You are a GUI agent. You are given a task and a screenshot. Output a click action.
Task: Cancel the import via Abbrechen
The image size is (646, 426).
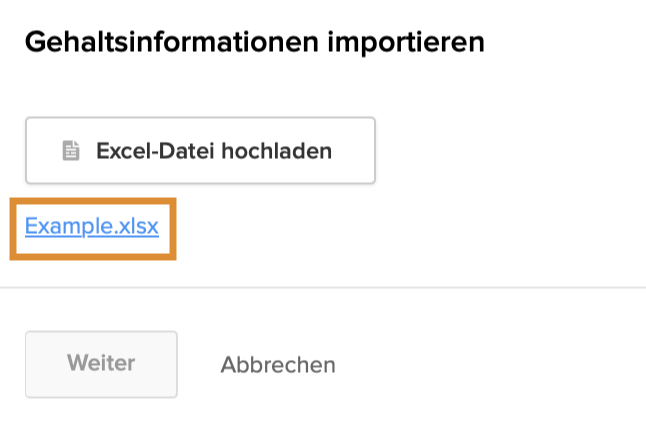point(278,365)
